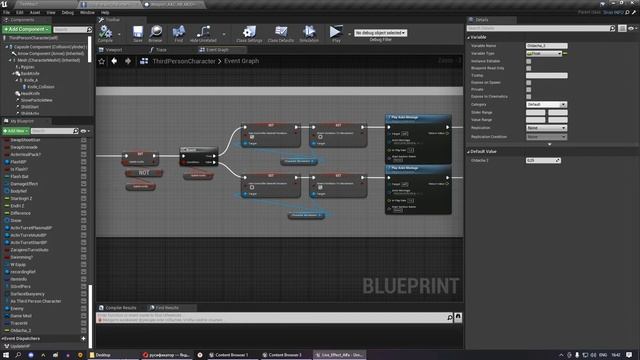Click the Default Value spinner field
Screen dimensions: 640x360
pyautogui.click(x=543, y=160)
